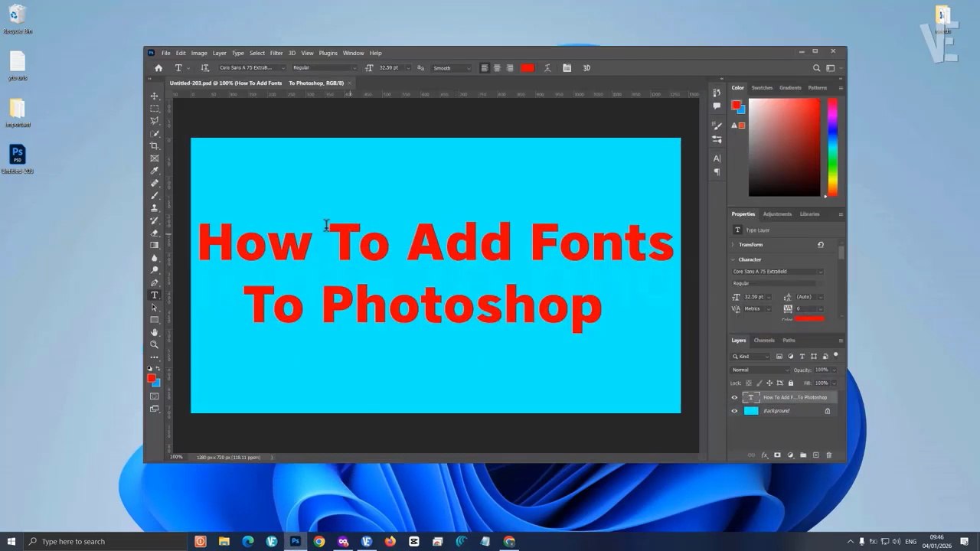The width and height of the screenshot is (980, 551).
Task: Open the Character and Paragraph panels toggle
Action: coord(567,68)
